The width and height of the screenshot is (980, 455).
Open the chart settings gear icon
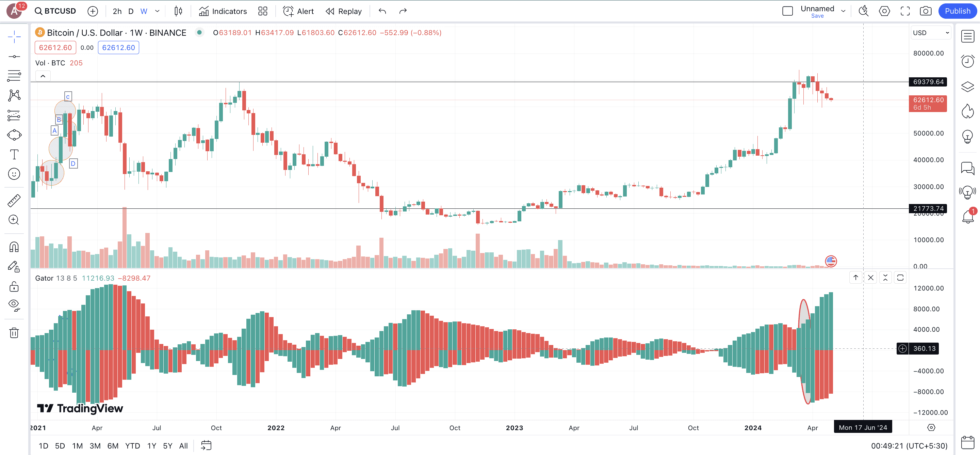point(884,11)
